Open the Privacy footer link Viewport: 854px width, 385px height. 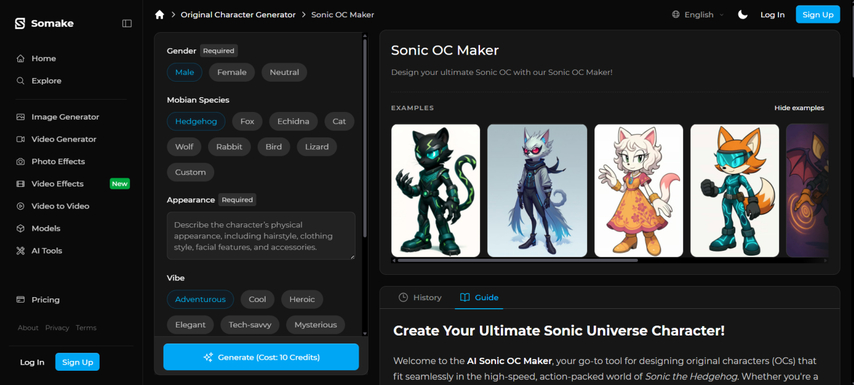57,328
